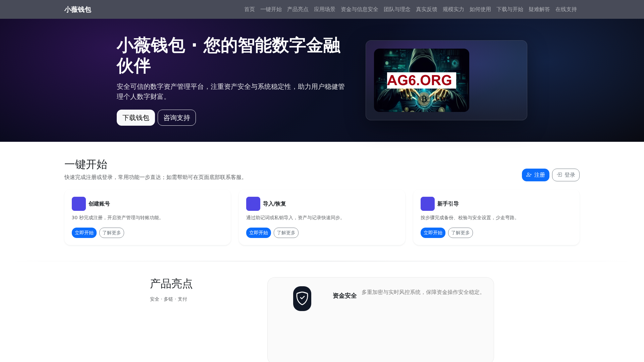The height and width of the screenshot is (362, 644).
Task: Open the 首页 nav item
Action: tap(249, 9)
